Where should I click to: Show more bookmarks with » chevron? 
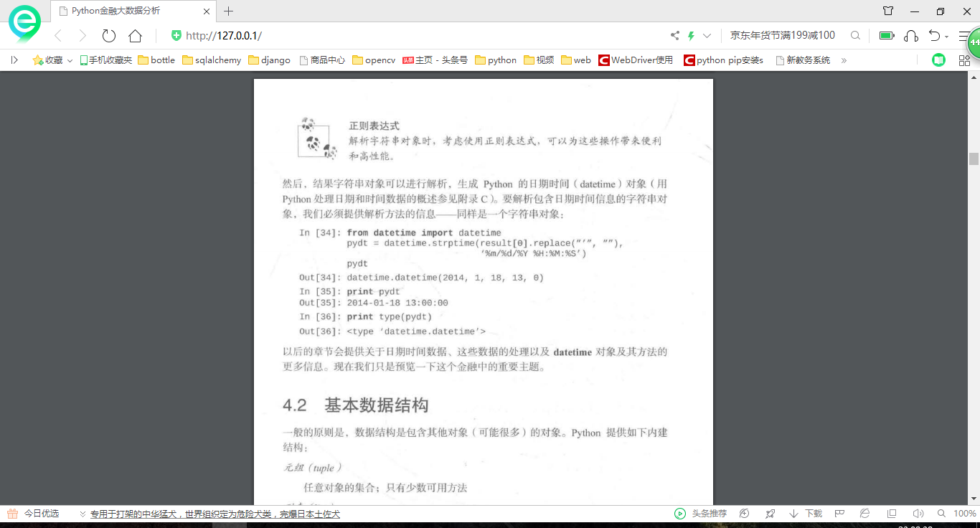844,60
